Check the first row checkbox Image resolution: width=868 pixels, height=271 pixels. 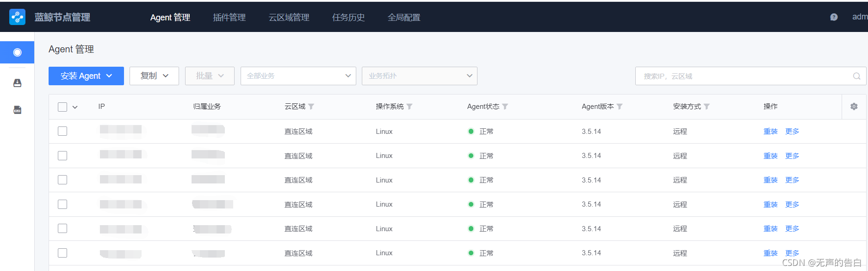62,131
